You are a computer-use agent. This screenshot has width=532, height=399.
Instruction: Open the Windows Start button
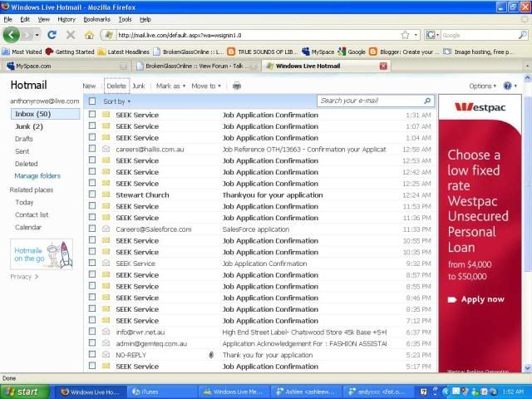point(24,392)
